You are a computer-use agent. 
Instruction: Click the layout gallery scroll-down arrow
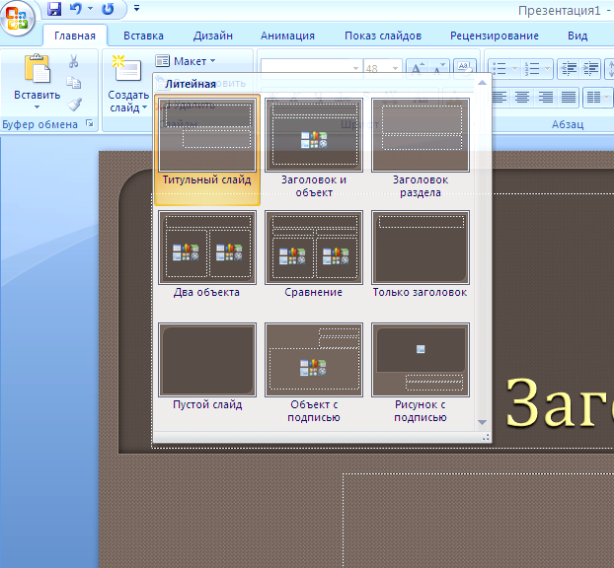(x=482, y=422)
